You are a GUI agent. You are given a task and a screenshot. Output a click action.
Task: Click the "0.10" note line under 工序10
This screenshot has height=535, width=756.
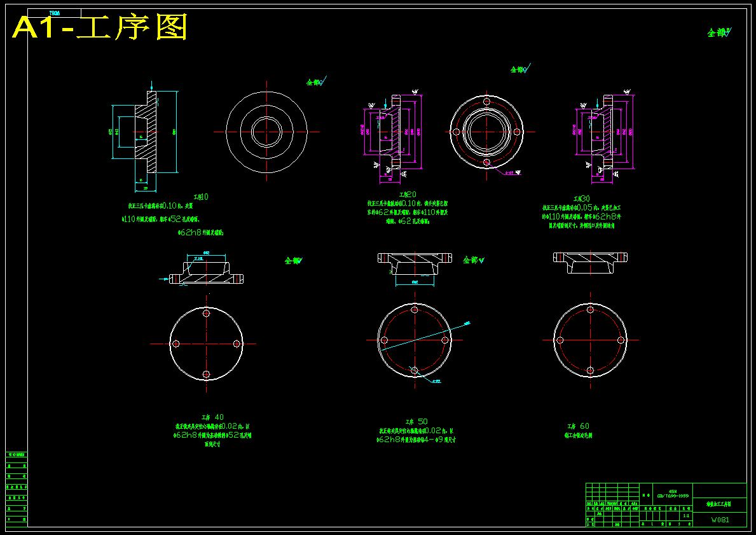[x=161, y=205]
